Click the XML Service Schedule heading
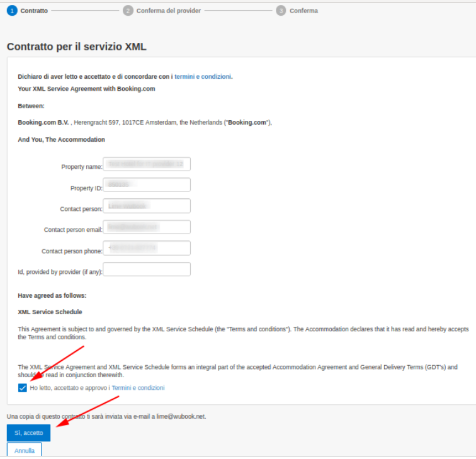 [x=50, y=312]
